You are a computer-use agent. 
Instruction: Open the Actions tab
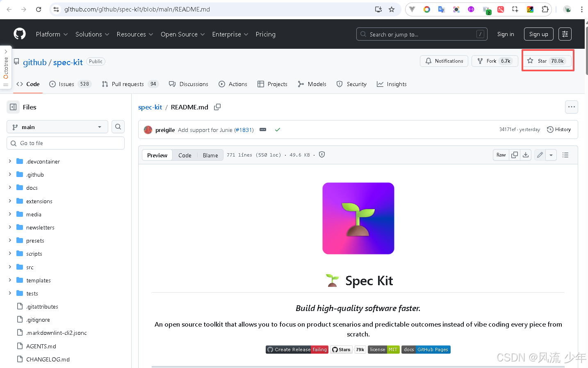pyautogui.click(x=233, y=84)
